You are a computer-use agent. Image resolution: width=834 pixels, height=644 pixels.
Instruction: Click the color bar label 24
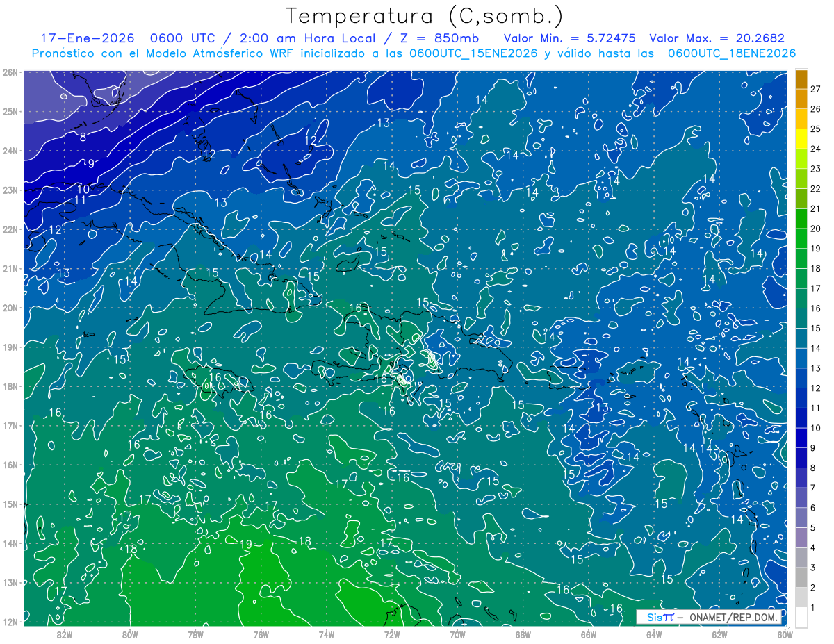point(815,149)
